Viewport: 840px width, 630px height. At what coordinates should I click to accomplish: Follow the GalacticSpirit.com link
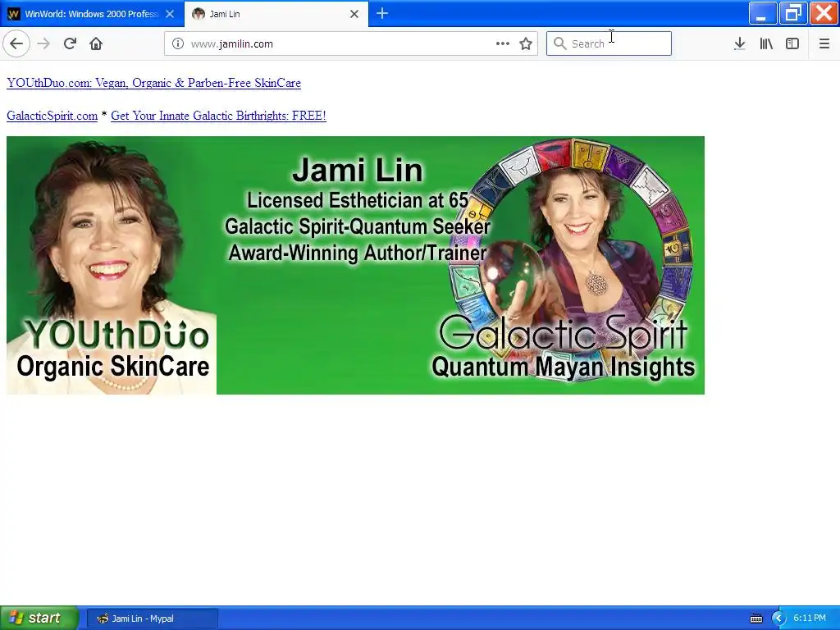[52, 116]
